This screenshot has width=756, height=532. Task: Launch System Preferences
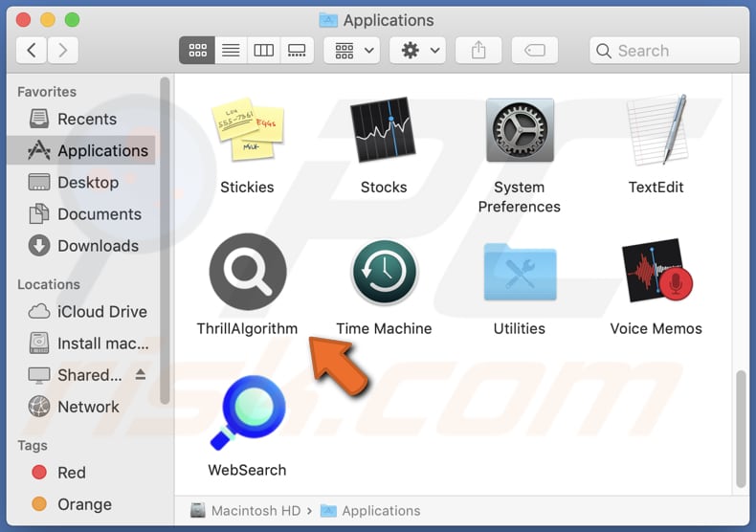(x=520, y=132)
